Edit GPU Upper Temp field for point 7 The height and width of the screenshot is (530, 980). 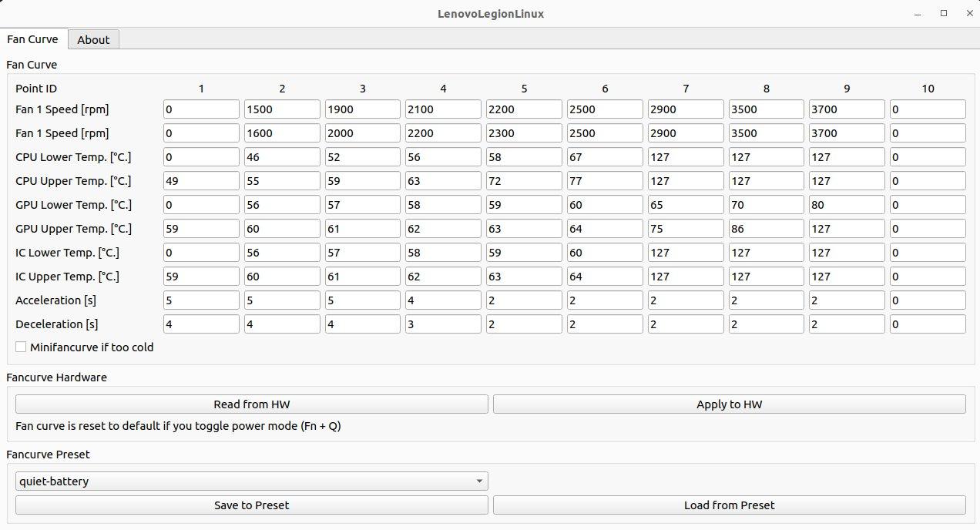[x=686, y=229]
